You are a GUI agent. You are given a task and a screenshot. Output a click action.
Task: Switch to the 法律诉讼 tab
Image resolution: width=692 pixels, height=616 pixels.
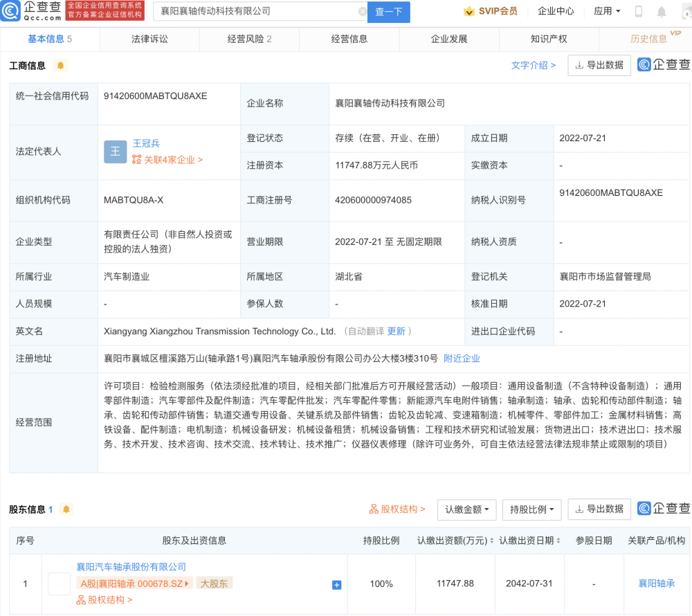coord(149,39)
